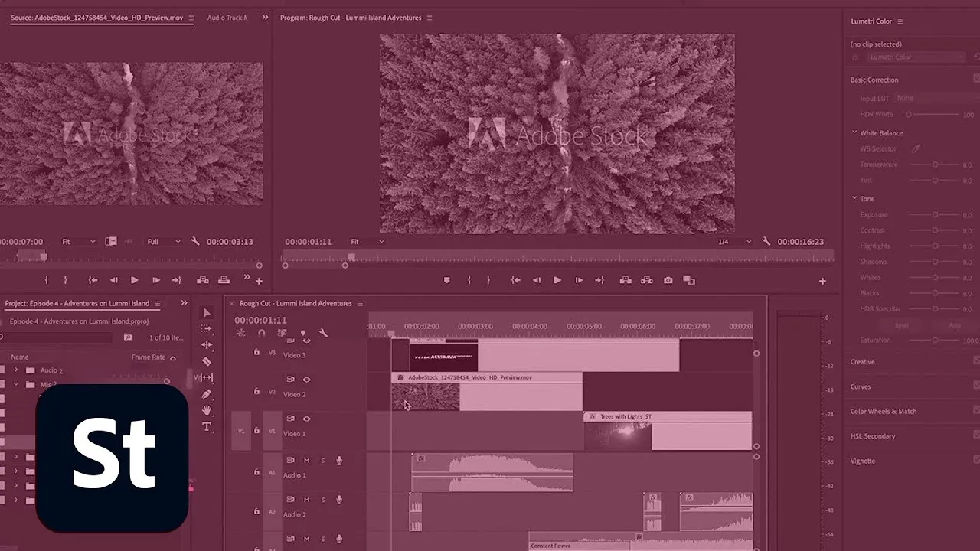Open the Program monitor panel menu
Image resolution: width=980 pixels, height=551 pixels.
pos(429,18)
